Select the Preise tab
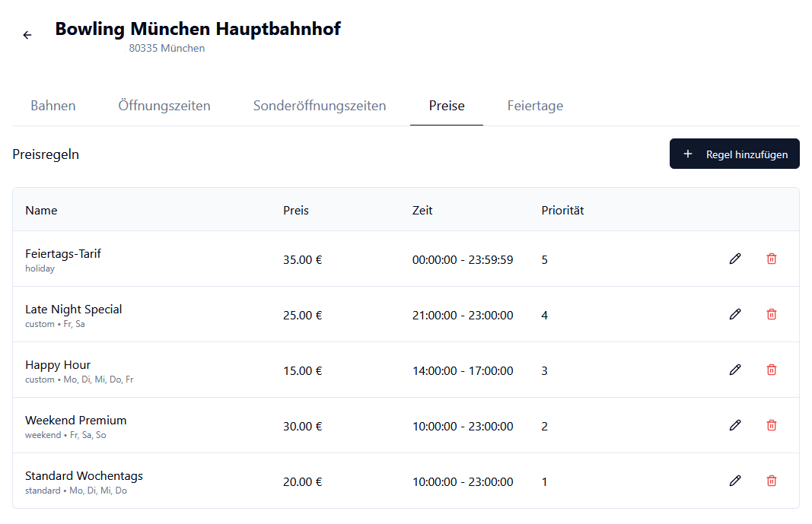812x524 pixels. [446, 106]
